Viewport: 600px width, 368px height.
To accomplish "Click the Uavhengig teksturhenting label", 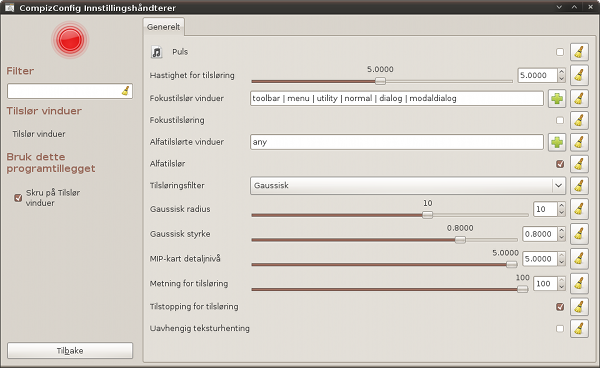I will point(199,328).
